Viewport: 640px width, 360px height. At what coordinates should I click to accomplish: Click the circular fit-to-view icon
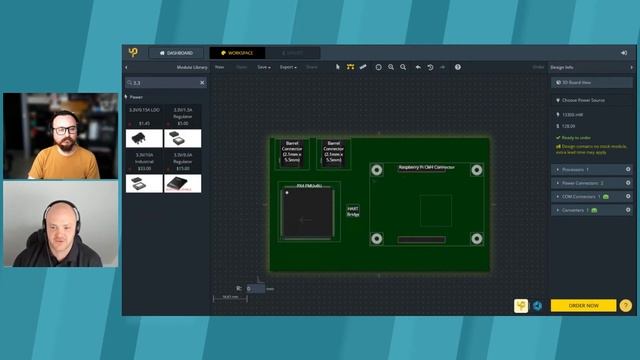pos(378,67)
